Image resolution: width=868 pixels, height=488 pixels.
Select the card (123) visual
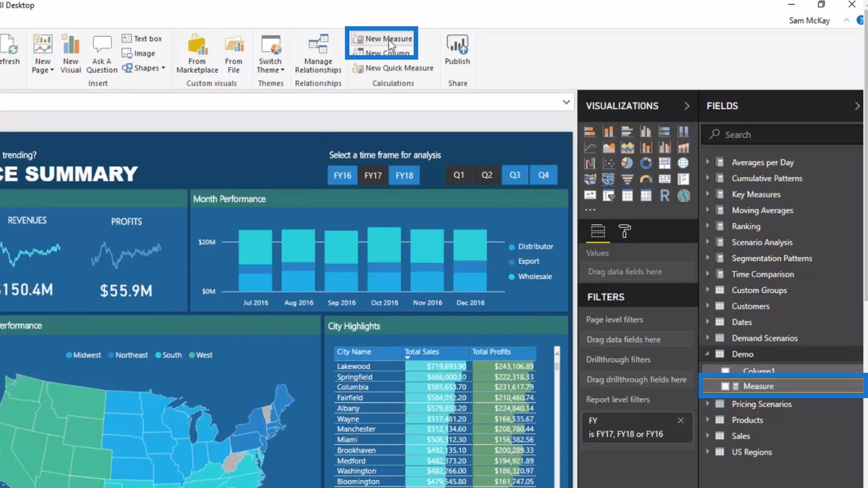(x=664, y=180)
